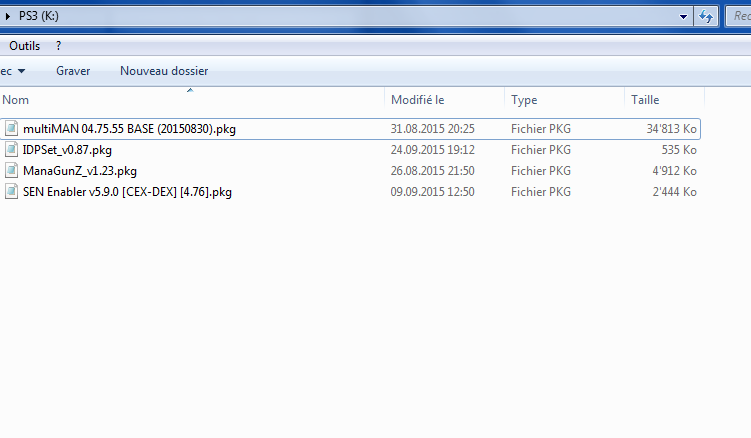The width and height of the screenshot is (751, 438).
Task: Sort files by the Nom column
Action: point(16,100)
